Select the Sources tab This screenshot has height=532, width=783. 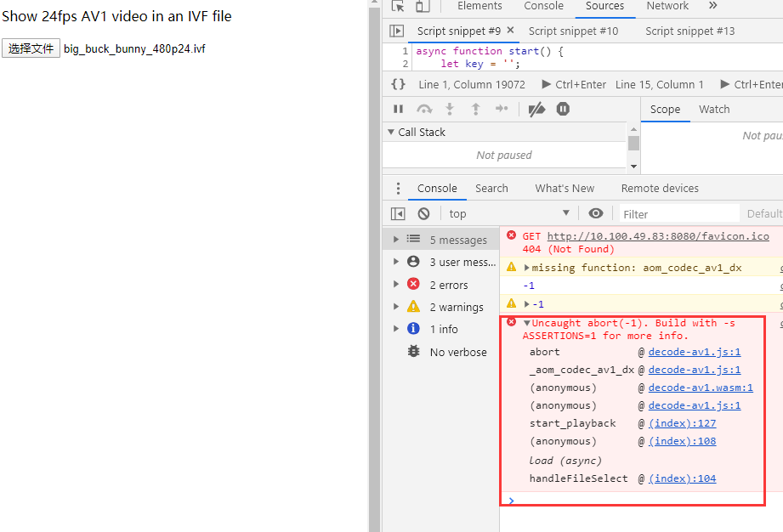pos(604,6)
